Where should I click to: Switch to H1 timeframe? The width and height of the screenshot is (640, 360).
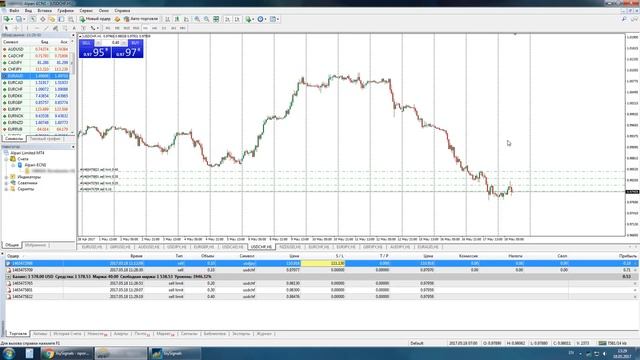[x=145, y=28]
